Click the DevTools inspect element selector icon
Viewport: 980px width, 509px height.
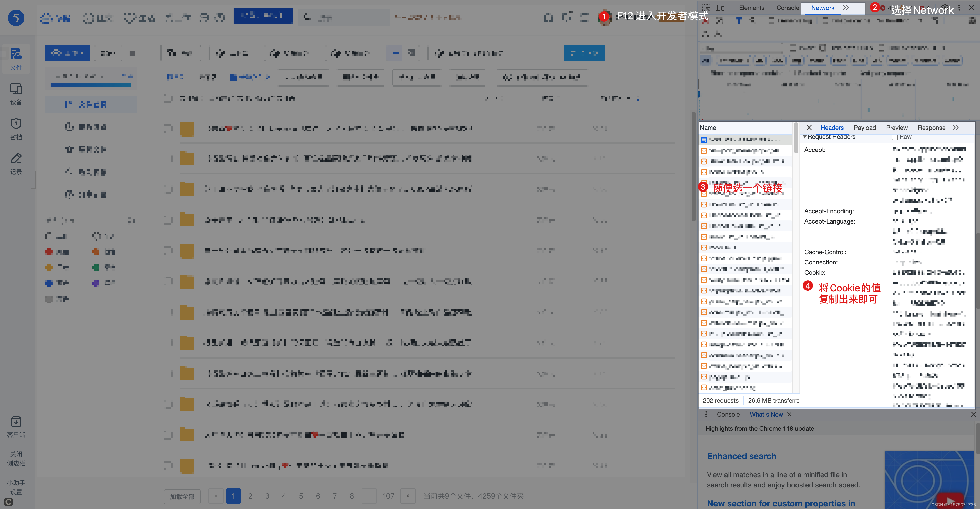pos(706,8)
